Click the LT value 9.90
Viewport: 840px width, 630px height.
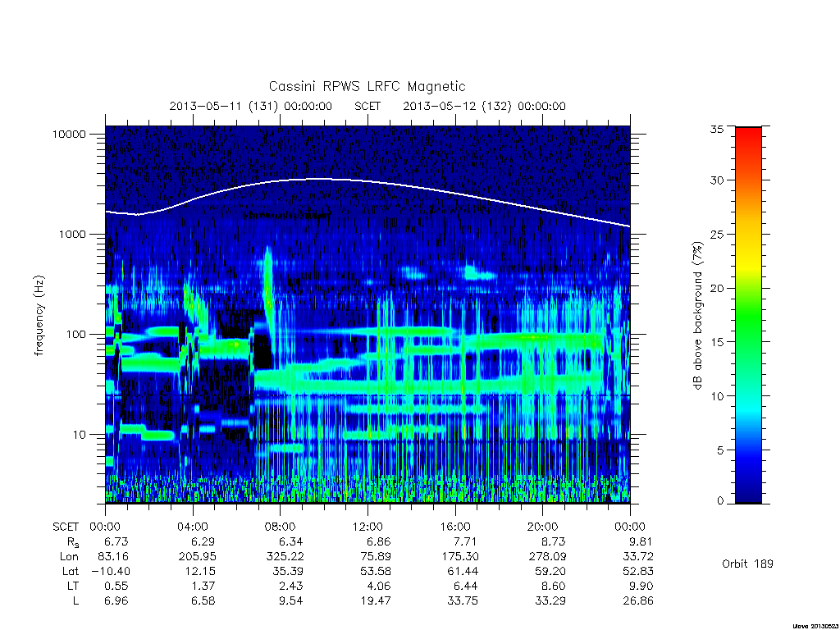pyautogui.click(x=641, y=586)
